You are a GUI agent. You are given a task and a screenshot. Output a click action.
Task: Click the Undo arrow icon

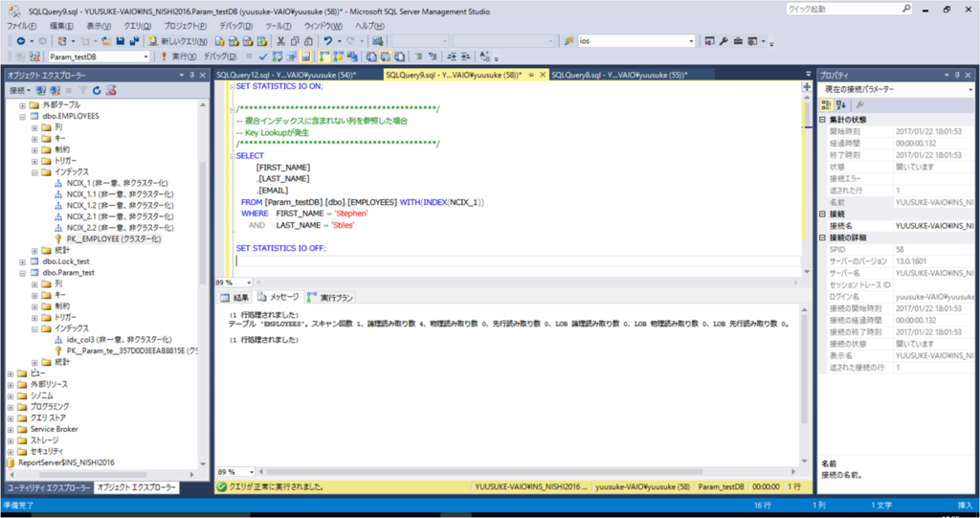[327, 40]
